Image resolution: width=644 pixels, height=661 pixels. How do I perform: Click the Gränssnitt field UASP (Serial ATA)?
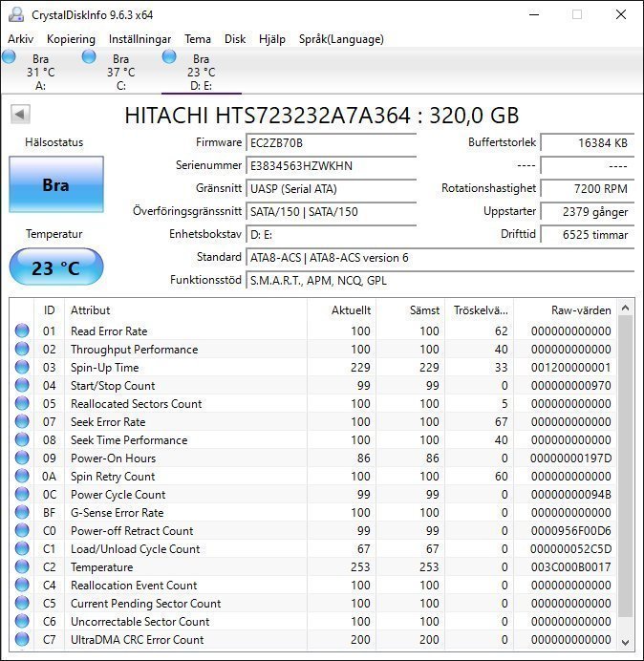(x=332, y=188)
